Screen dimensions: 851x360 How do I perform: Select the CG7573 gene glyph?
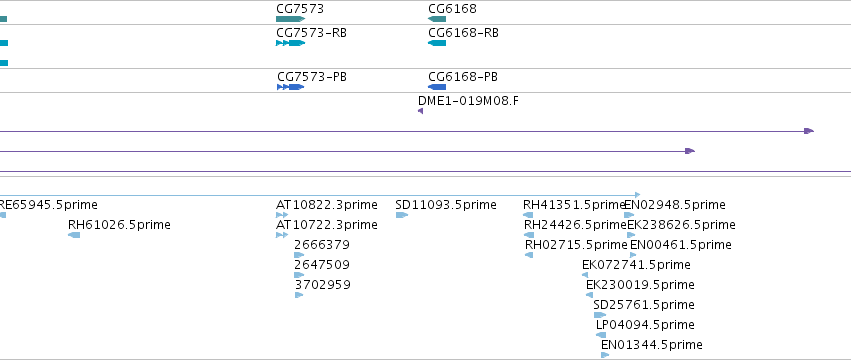coord(290,19)
